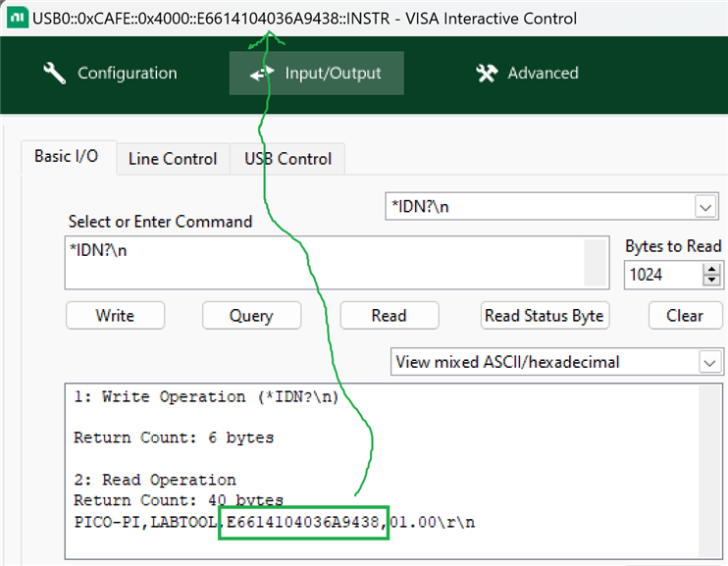Click the Configuration wrench icon
Viewport: 728px width, 566px height.
coord(55,74)
